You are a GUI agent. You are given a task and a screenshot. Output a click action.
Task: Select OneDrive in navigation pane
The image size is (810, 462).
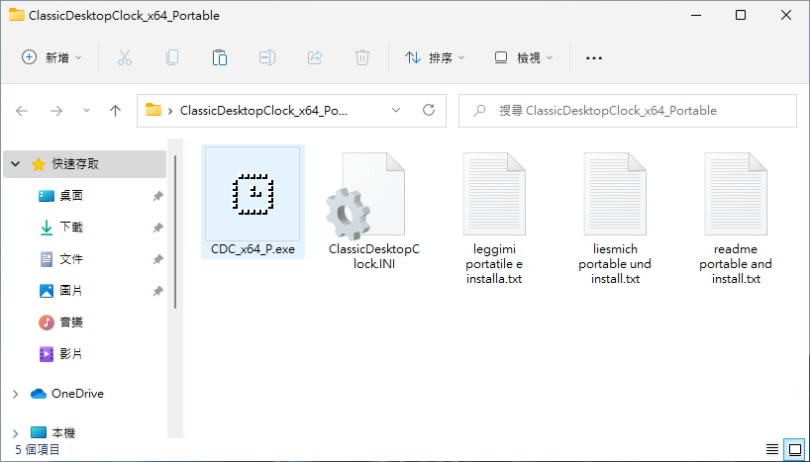coord(77,394)
